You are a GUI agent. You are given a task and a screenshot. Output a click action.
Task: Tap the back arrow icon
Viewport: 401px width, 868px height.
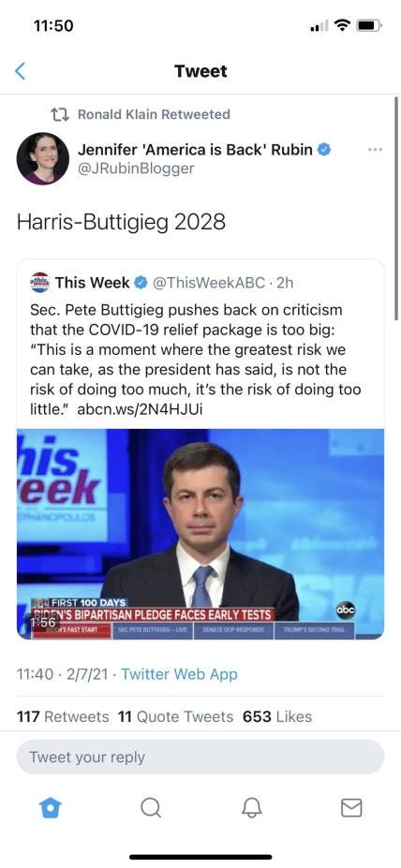pyautogui.click(x=20, y=71)
